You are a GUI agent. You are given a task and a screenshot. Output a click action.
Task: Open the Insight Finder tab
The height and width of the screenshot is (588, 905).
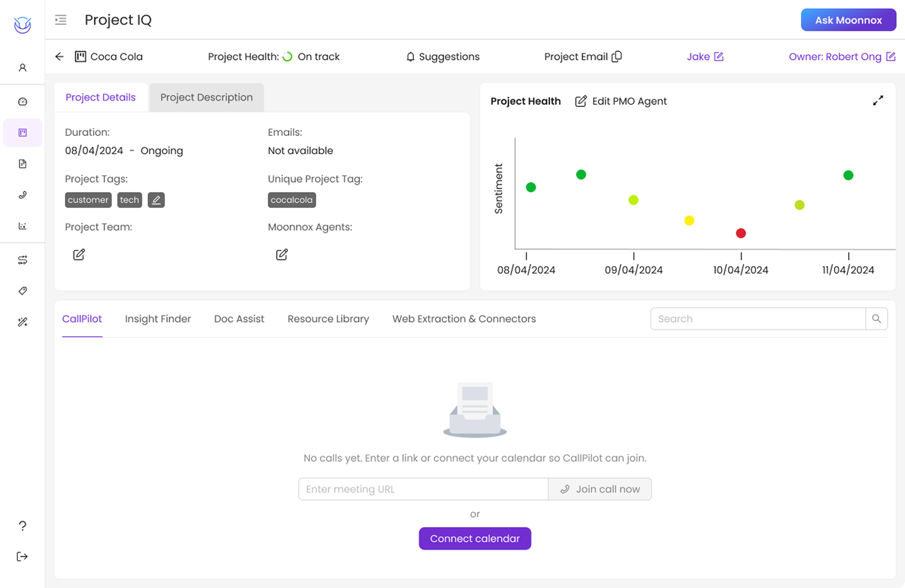pos(158,319)
